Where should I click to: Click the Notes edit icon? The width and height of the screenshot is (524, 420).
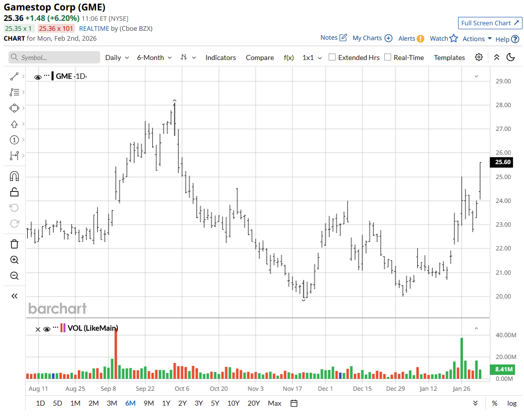click(x=343, y=38)
